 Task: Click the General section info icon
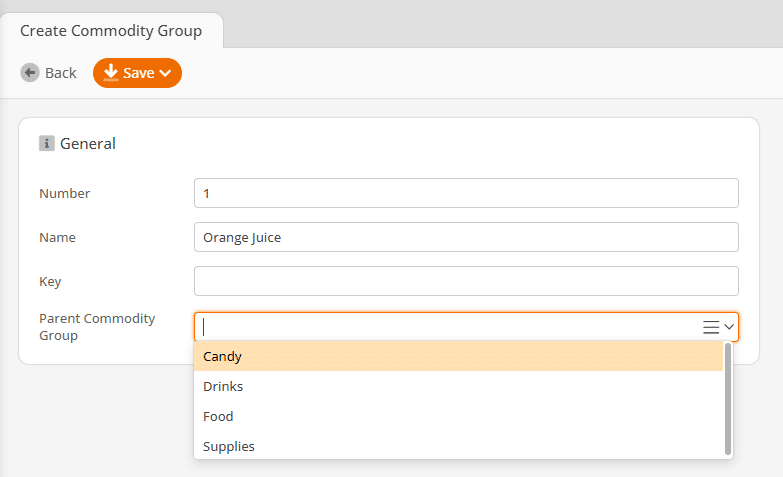[x=46, y=143]
